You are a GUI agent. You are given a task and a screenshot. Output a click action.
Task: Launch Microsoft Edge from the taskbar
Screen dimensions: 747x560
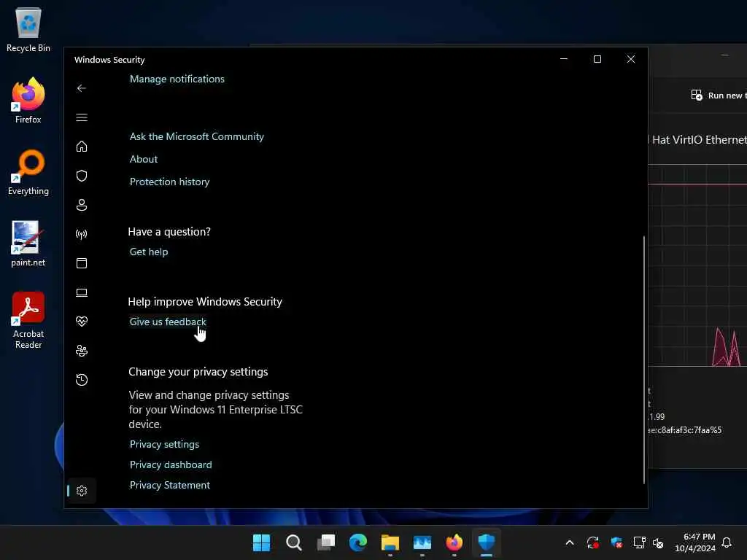click(357, 542)
